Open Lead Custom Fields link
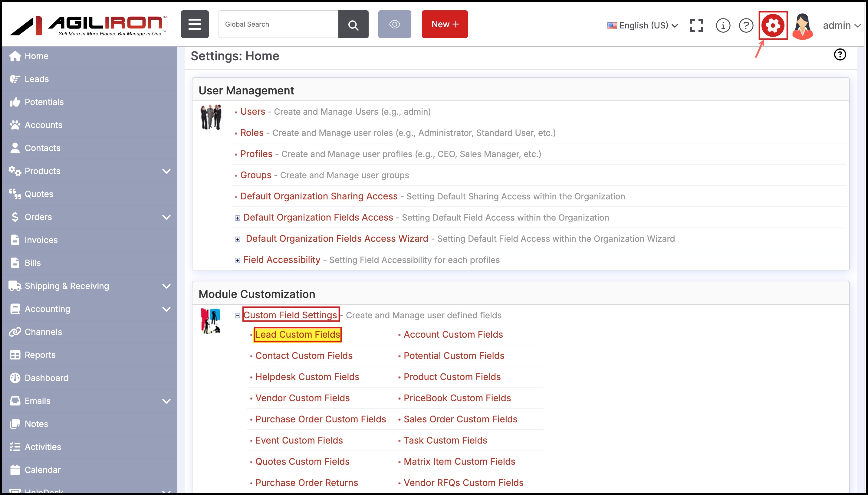The image size is (868, 495). pyautogui.click(x=298, y=335)
